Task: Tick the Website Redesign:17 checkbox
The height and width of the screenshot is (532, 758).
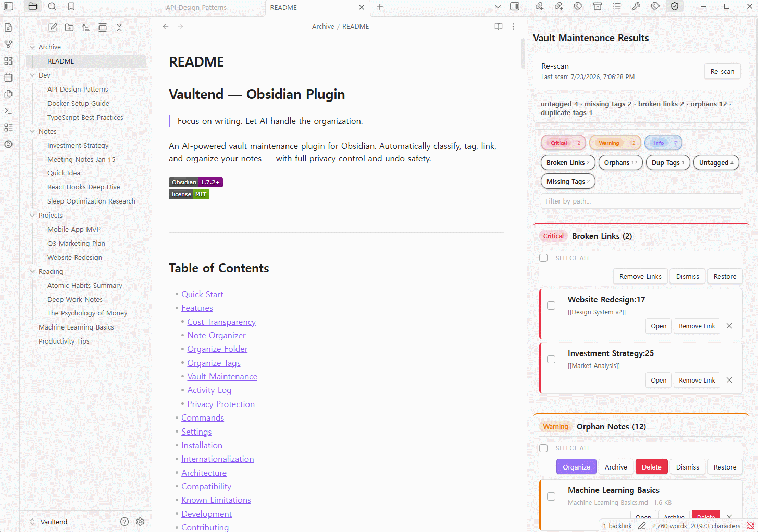Action: (x=551, y=306)
